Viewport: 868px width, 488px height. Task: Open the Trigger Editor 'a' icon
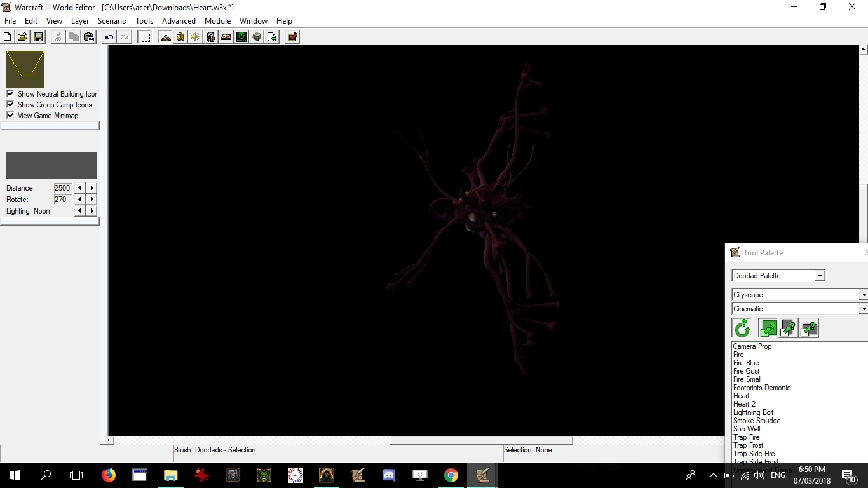(180, 37)
